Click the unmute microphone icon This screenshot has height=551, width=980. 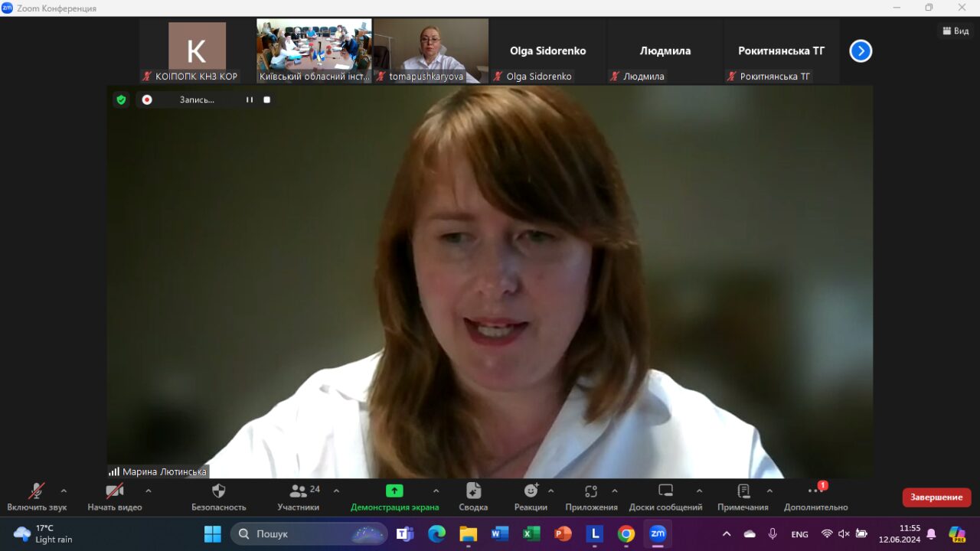tap(37, 491)
